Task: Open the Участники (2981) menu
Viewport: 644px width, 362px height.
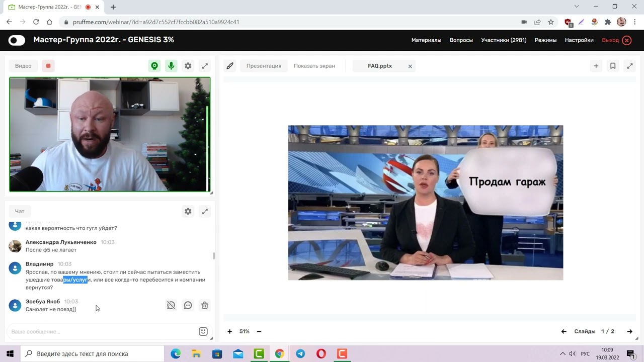Action: pyautogui.click(x=504, y=40)
